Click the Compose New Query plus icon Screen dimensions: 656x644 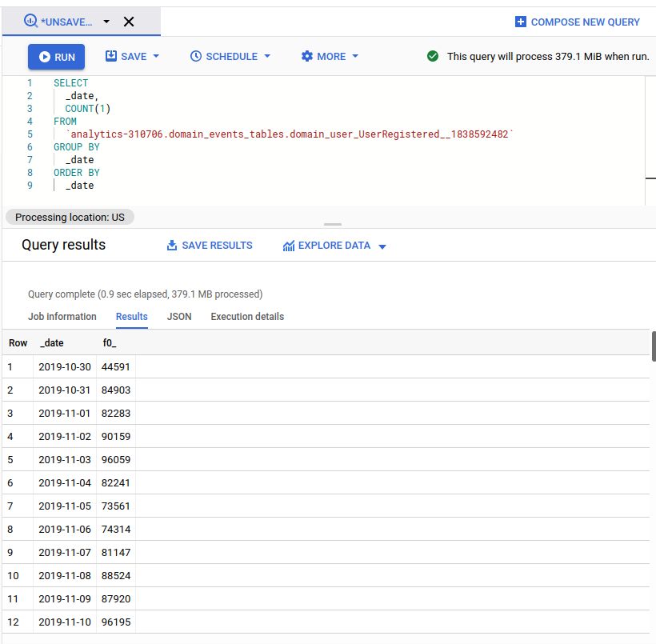pos(521,22)
